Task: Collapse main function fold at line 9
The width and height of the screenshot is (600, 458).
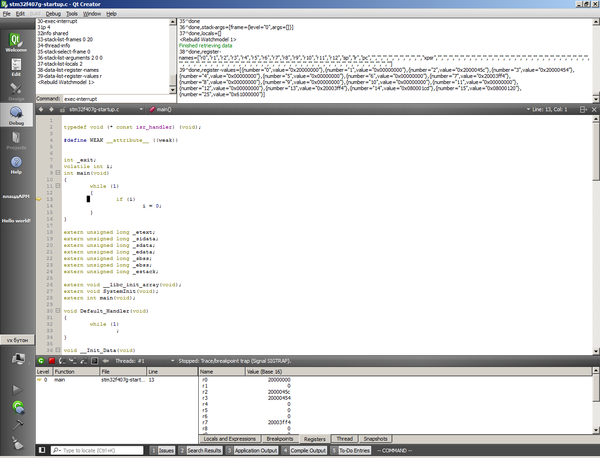Action: click(58, 173)
